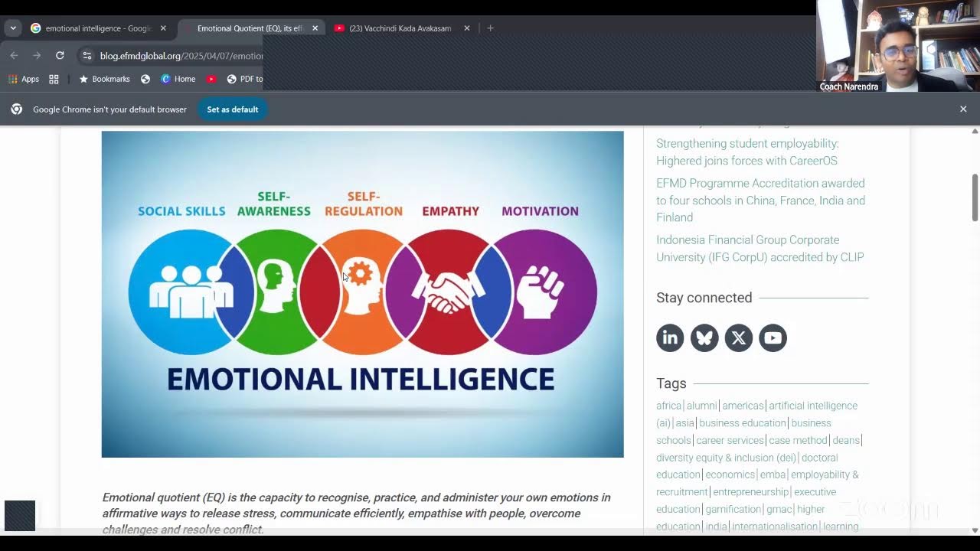Click the vertical page scrollbar thumb

coord(974,197)
